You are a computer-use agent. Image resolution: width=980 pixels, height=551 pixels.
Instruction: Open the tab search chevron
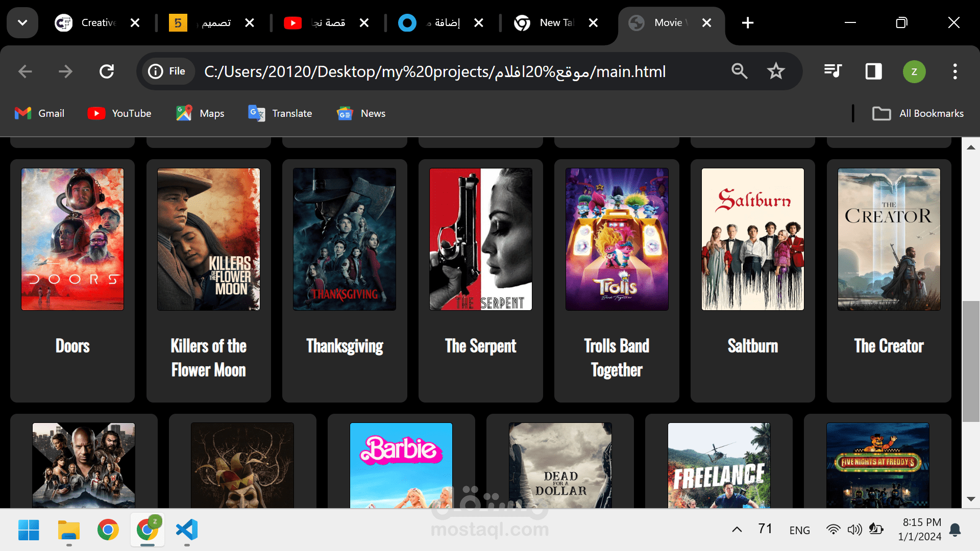pos(22,22)
